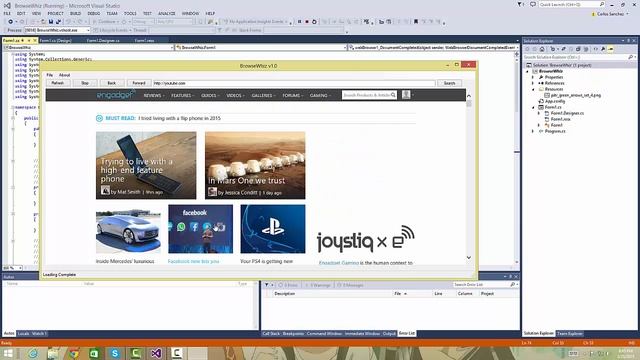Viewport: 640px width, 360px height.
Task: Open Engadget REVIEWS dropdown
Action: click(x=153, y=96)
